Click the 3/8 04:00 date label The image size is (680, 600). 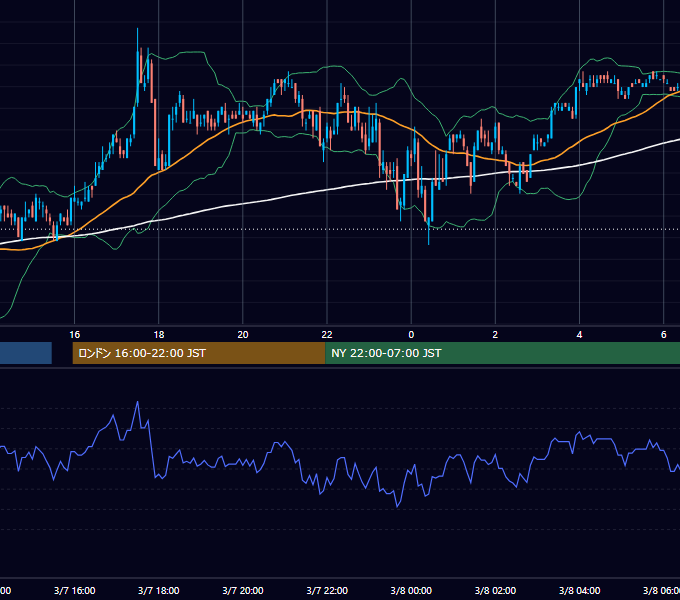[x=579, y=590]
